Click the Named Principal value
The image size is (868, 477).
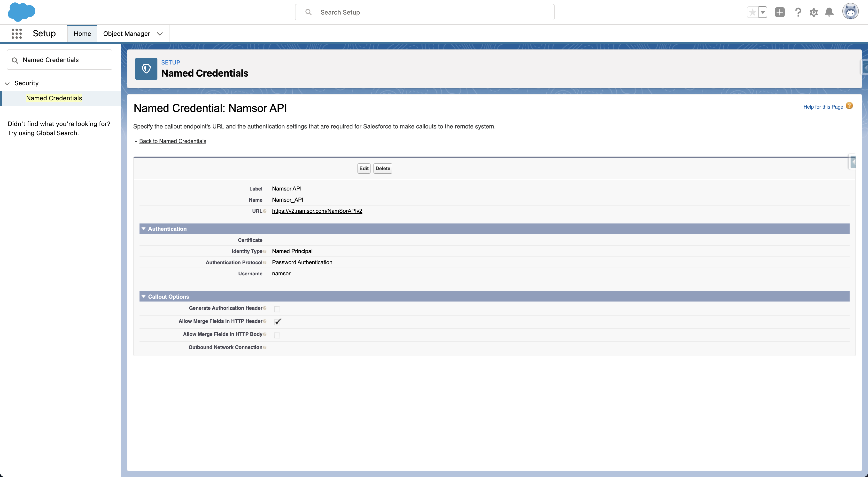pyautogui.click(x=292, y=251)
